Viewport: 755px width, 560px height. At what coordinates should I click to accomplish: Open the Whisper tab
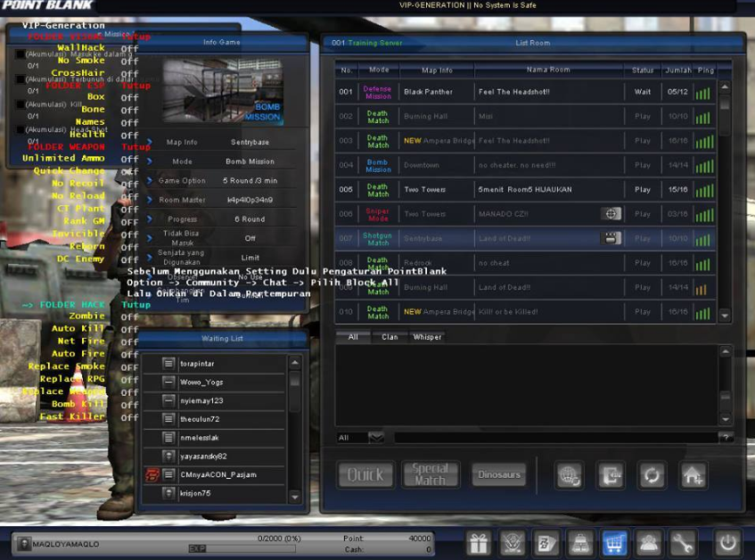click(427, 337)
